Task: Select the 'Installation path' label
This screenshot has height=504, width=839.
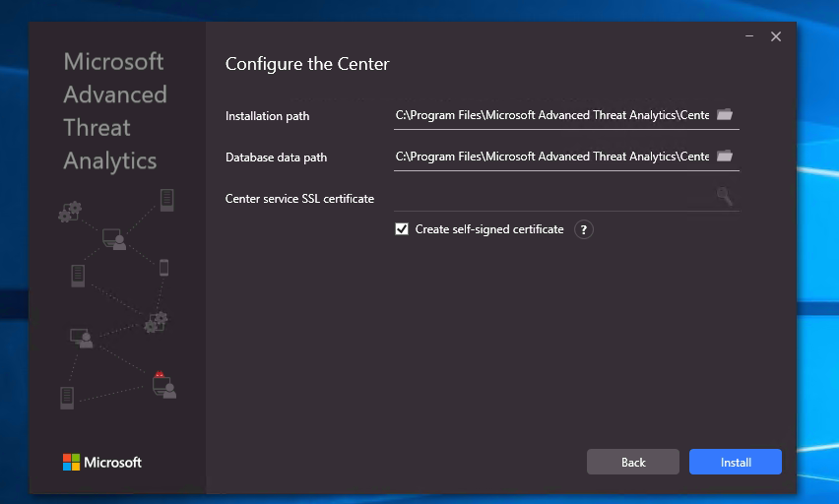Action: (x=267, y=116)
